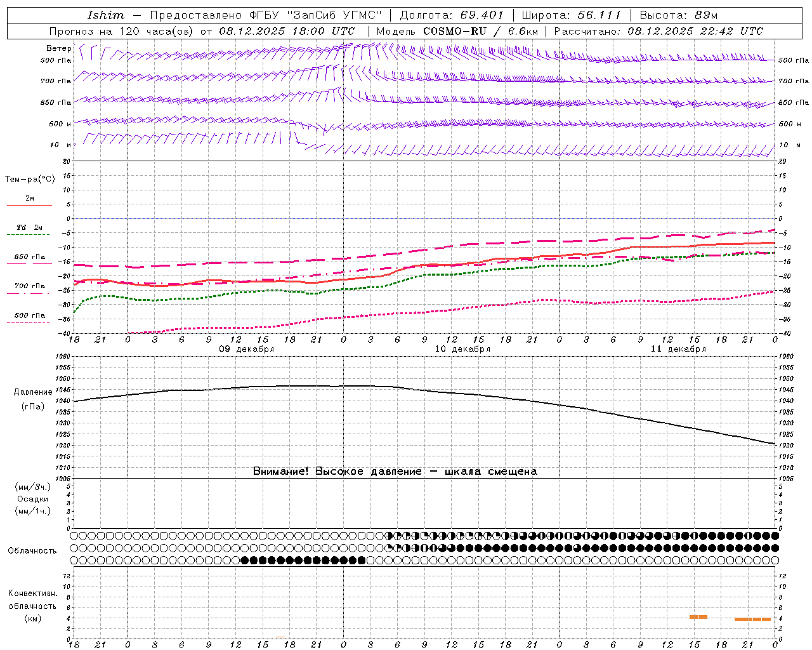
Task: Click the "Широта: 56.111" header field
Action: (x=571, y=15)
